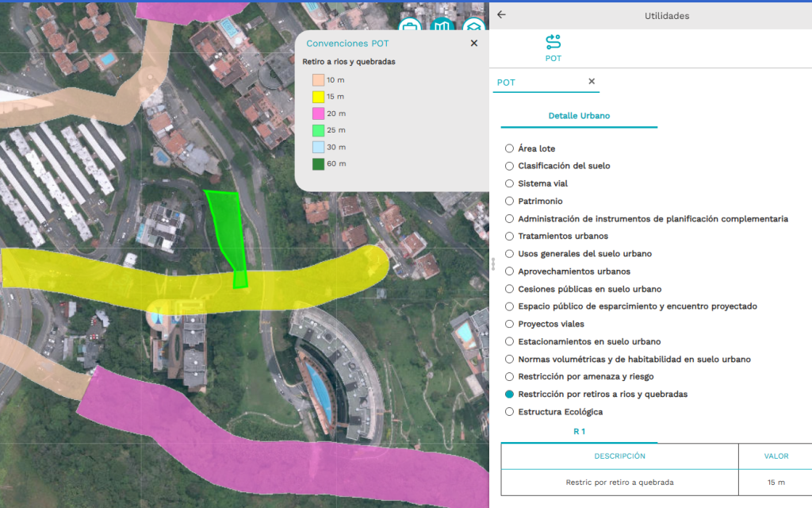Select Clasificación del suelo radio option

click(x=509, y=166)
